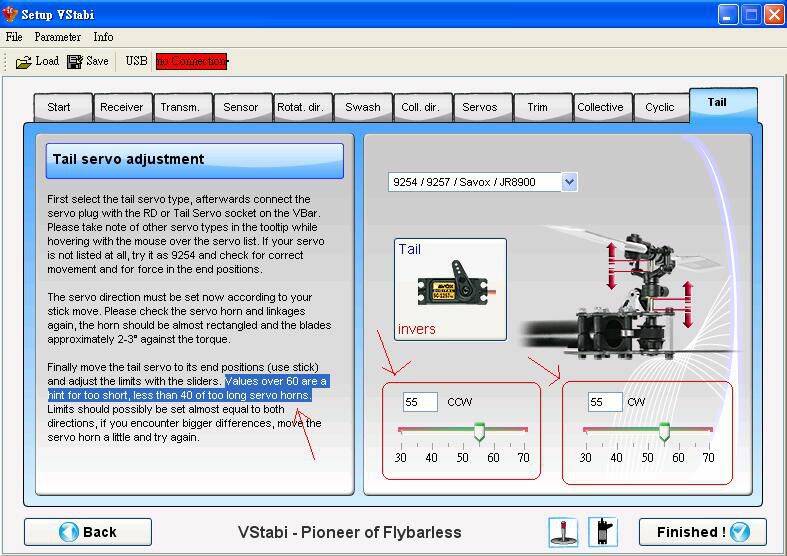Click the Setup VStabi title bar icon

pos(10,14)
